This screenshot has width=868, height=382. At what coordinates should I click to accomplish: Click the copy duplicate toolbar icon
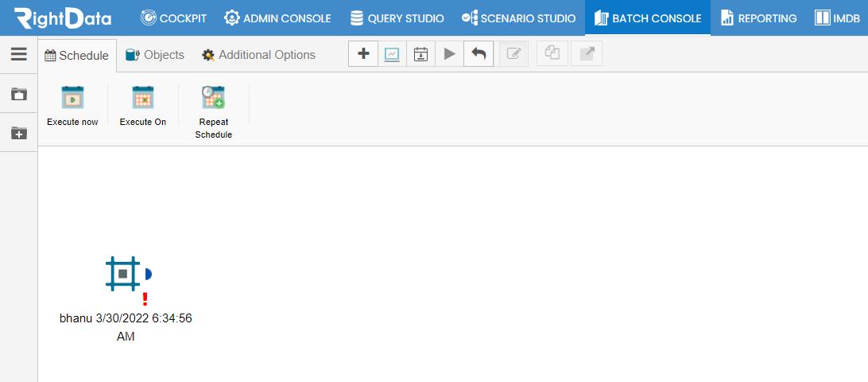click(552, 54)
